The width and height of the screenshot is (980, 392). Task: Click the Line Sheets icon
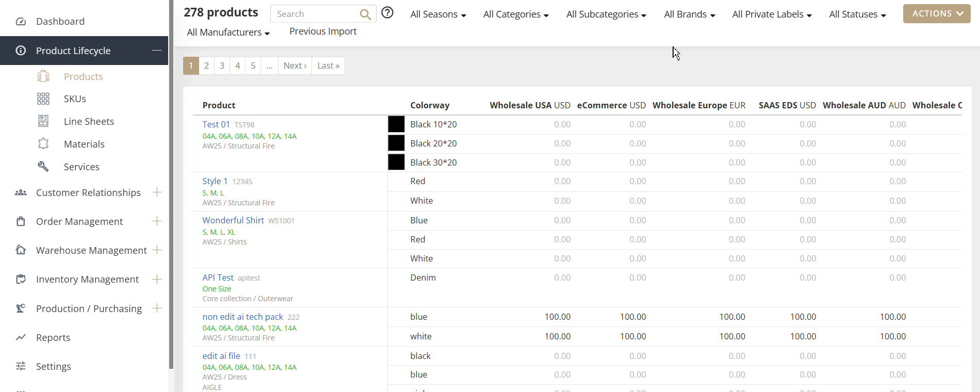pos(43,121)
